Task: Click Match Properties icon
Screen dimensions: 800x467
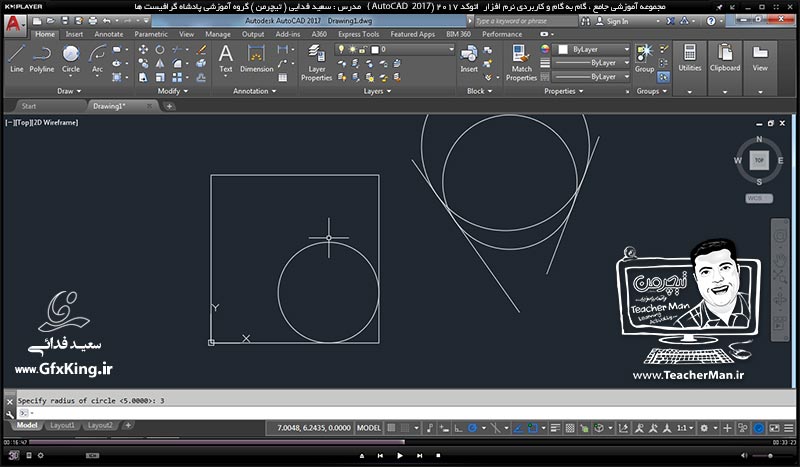Action: [x=521, y=63]
